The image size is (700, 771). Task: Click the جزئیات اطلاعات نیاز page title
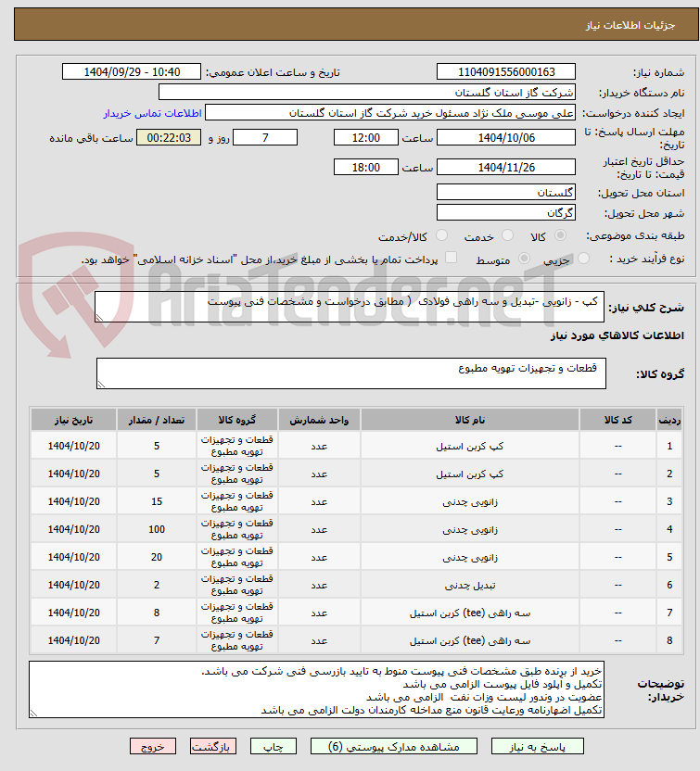pos(630,25)
